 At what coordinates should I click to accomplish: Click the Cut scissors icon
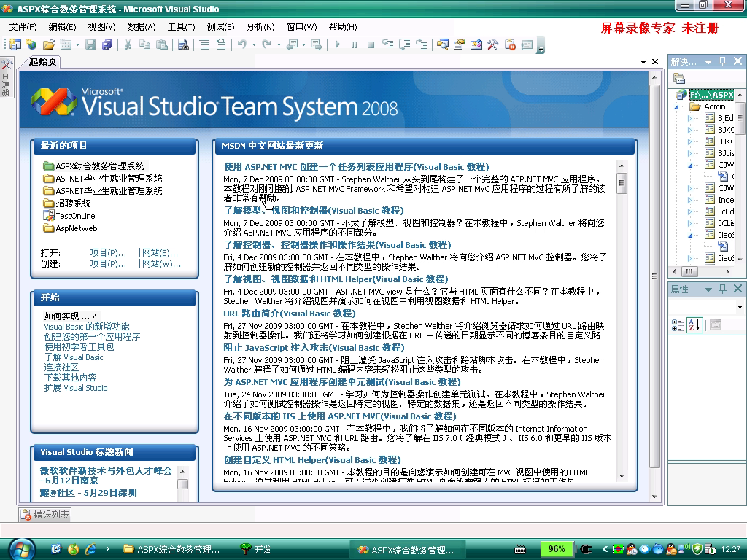pos(128,44)
